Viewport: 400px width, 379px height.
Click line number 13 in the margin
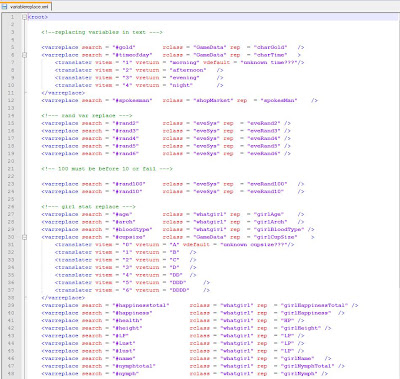(x=11, y=108)
